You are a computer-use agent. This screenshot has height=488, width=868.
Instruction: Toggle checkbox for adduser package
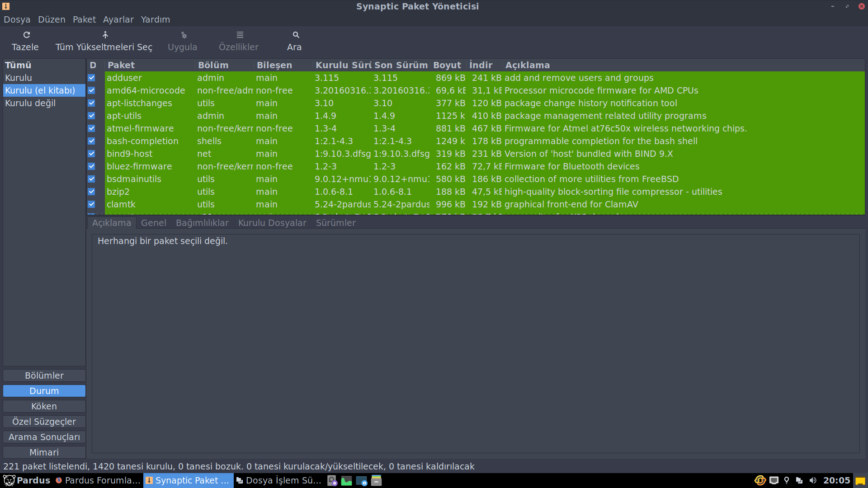pyautogui.click(x=92, y=77)
